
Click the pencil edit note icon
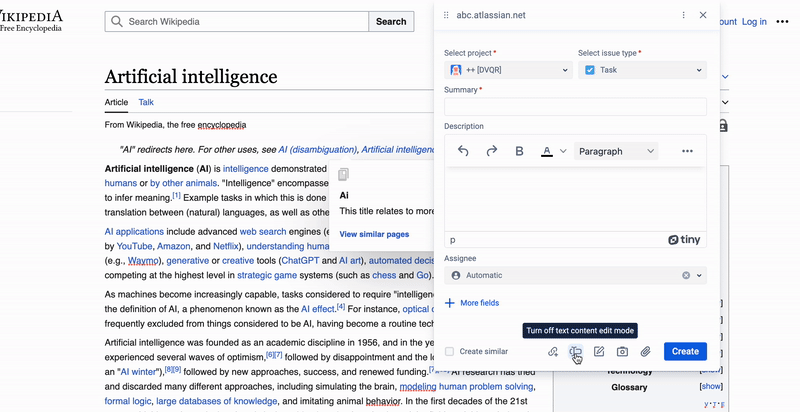point(599,351)
